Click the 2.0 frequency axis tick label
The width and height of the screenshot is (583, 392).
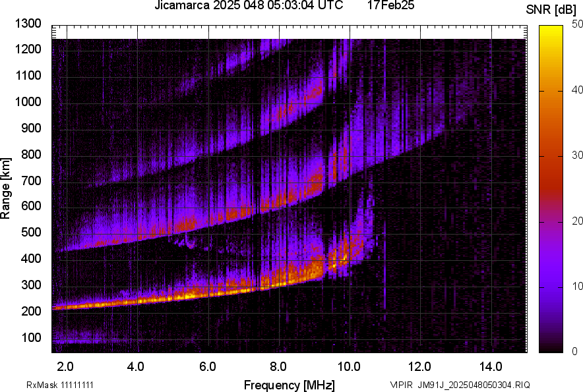pos(65,366)
